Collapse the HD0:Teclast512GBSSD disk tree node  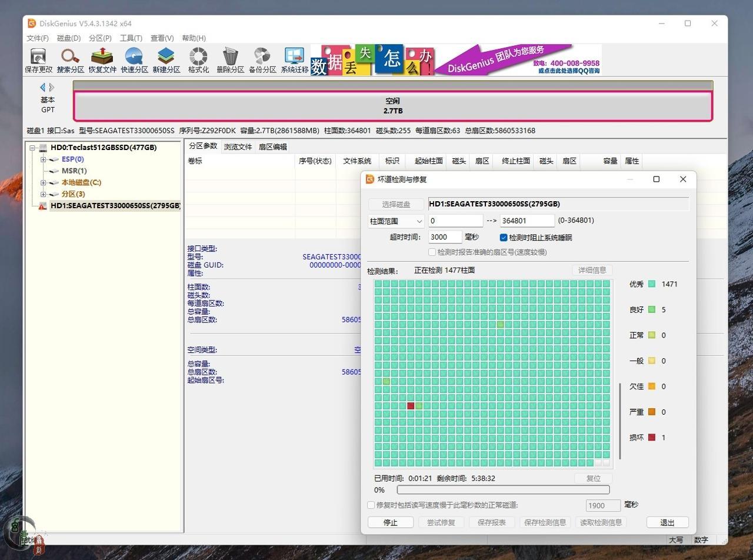(34, 148)
